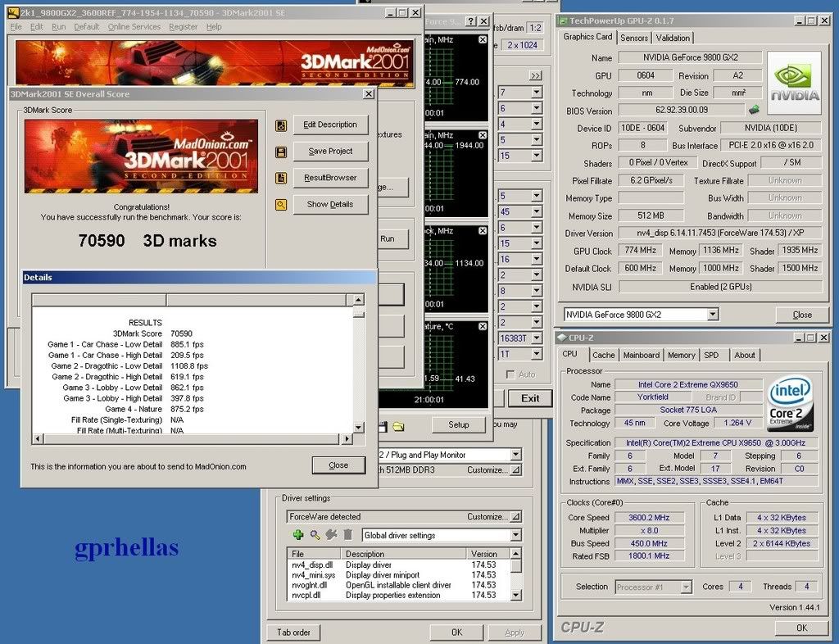Screen dimensions: 839x644
Task: Click the Game 4 - Nature result row
Action: click(193, 409)
